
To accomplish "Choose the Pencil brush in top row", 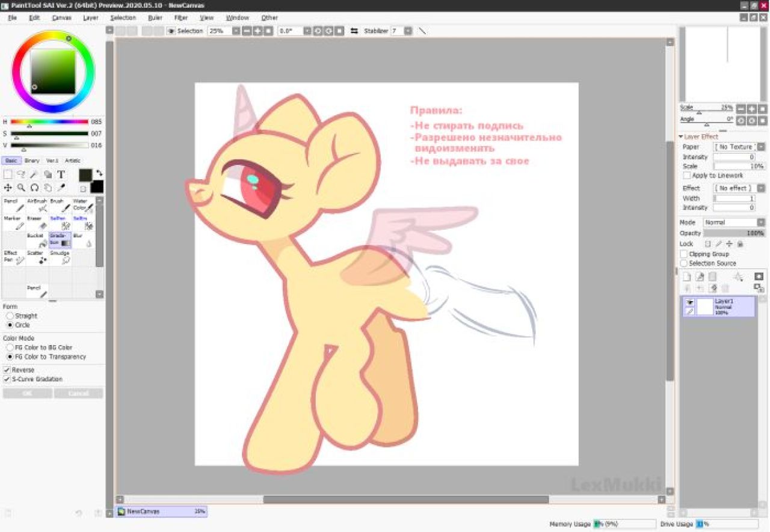I will coord(14,206).
